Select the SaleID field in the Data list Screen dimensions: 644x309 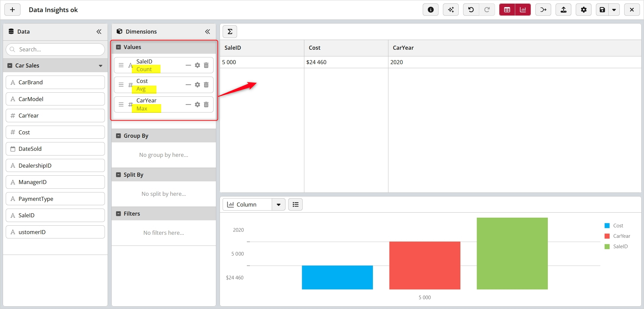pyautogui.click(x=55, y=215)
